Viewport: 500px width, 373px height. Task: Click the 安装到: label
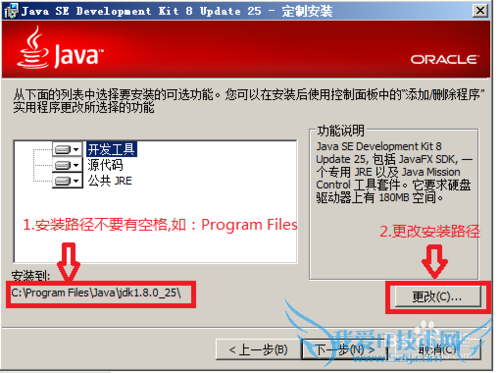tap(31, 275)
